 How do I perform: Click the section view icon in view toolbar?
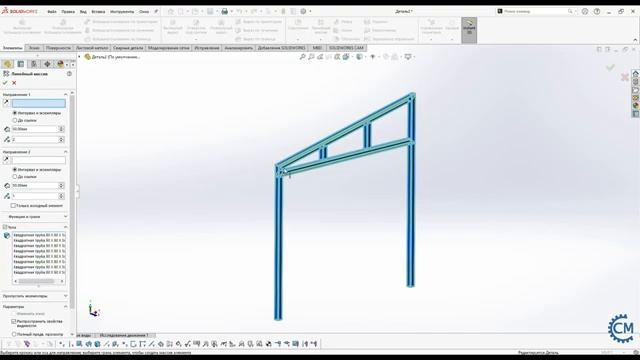[x=329, y=57]
